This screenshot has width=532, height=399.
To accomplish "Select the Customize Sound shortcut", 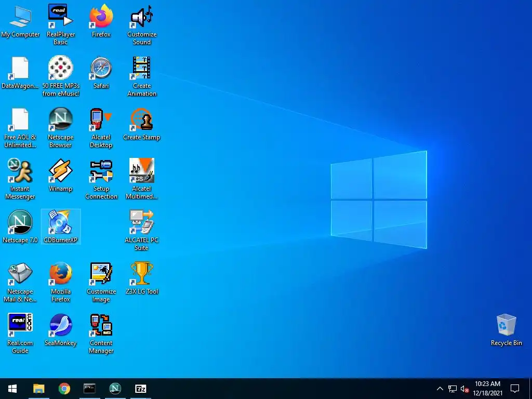I will (142, 24).
